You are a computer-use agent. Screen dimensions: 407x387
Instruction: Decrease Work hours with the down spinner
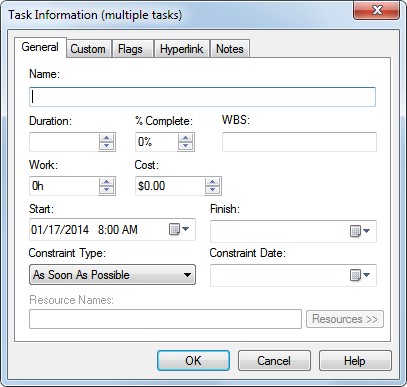click(106, 190)
